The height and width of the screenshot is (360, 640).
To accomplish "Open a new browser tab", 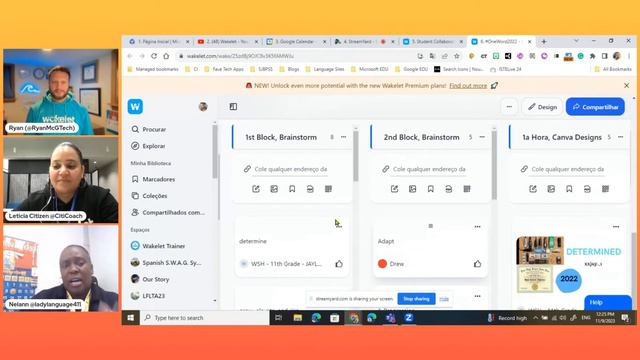I will [x=544, y=42].
